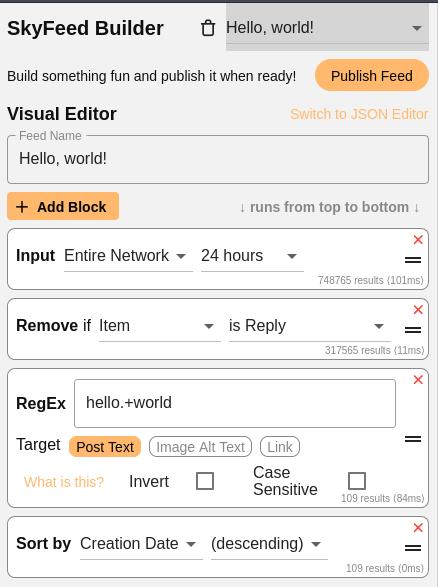Remove the 'Remove if' block with red X
The image size is (438, 587).
(x=418, y=310)
